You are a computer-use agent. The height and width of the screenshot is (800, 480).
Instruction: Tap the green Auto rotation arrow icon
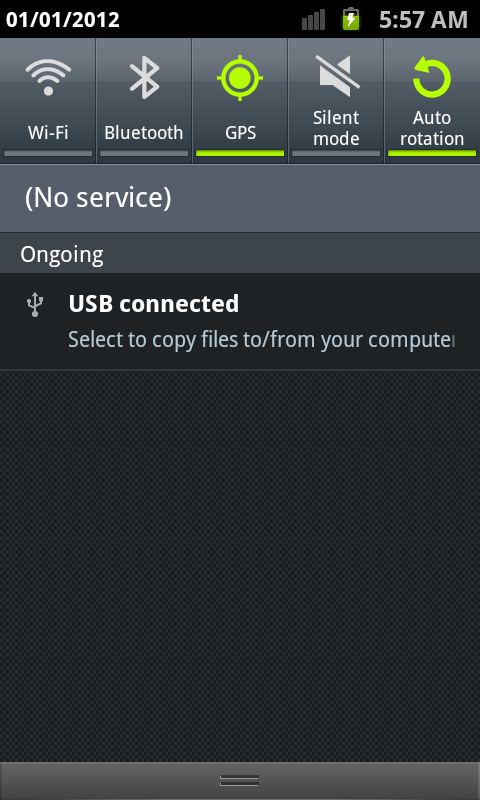(432, 77)
